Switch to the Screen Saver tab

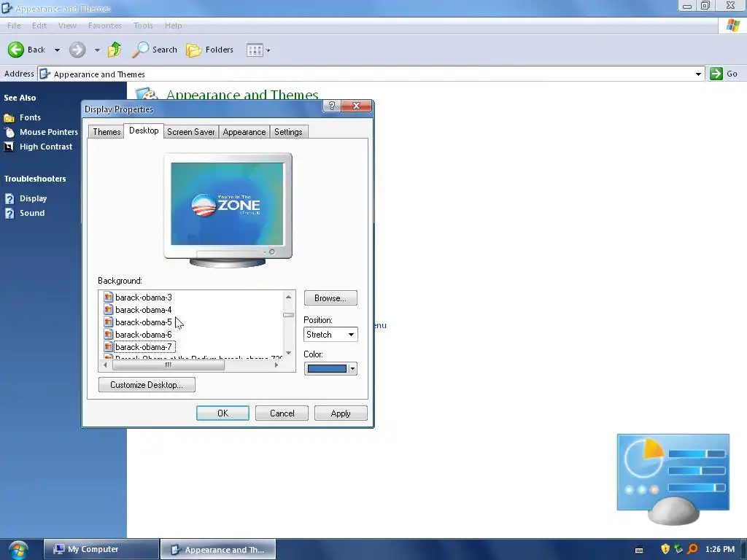(191, 132)
